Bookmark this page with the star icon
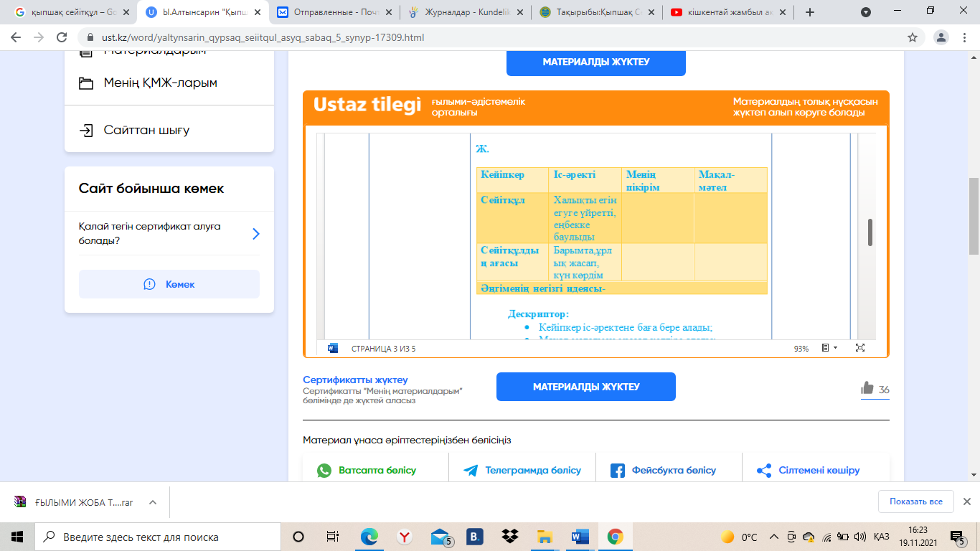 pyautogui.click(x=913, y=37)
